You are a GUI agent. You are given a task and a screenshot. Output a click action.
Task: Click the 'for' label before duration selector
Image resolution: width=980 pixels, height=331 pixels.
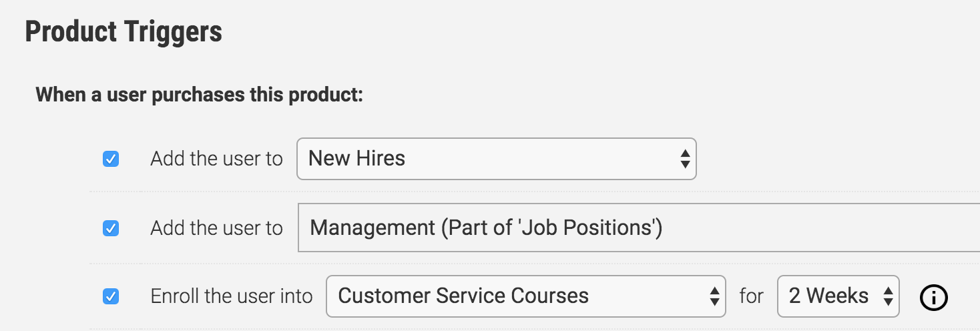[751, 296]
